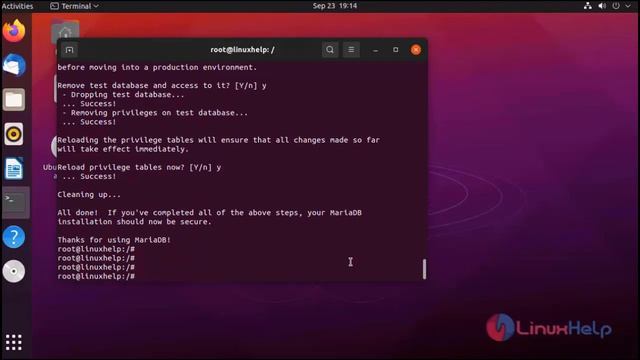This screenshot has height=360, width=640.
Task: Open Firefox from the dock
Action: point(14,31)
